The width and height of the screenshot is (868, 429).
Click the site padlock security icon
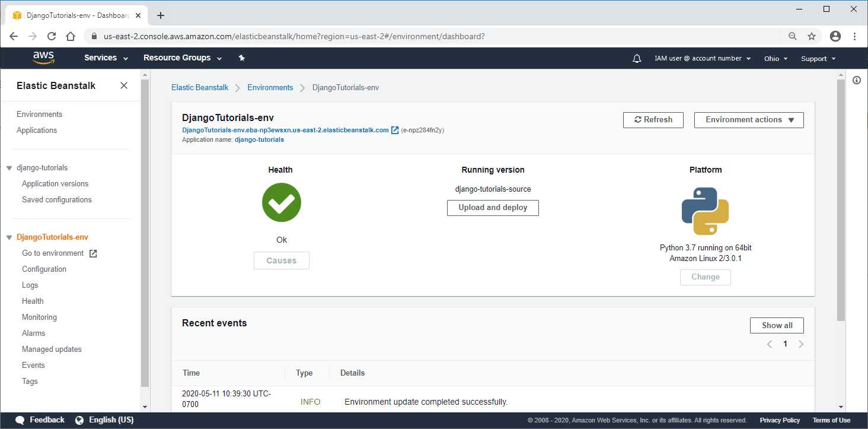point(94,36)
